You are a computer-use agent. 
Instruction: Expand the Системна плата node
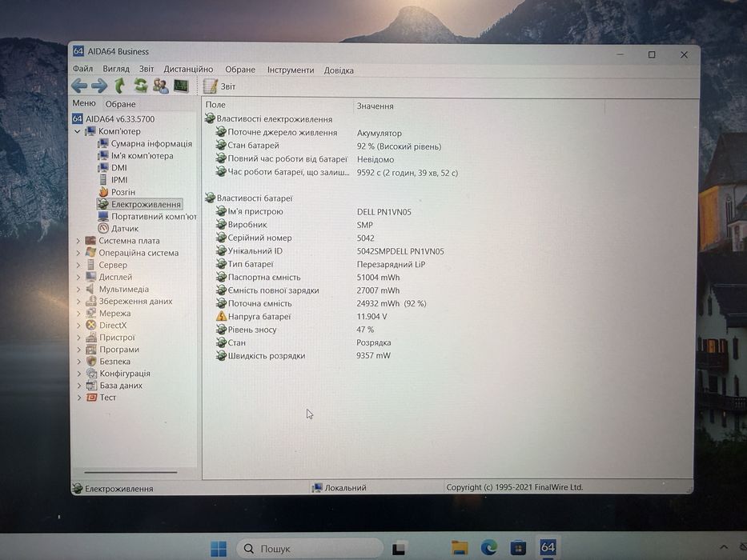coord(78,241)
